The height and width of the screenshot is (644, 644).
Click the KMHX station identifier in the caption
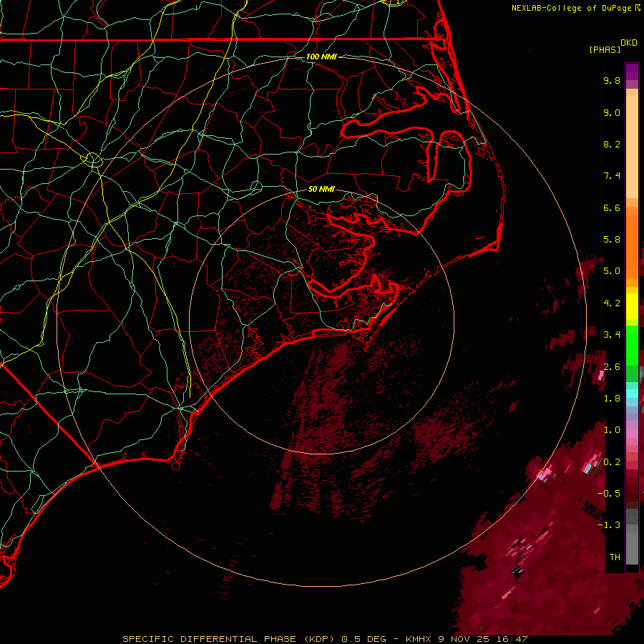419,639
